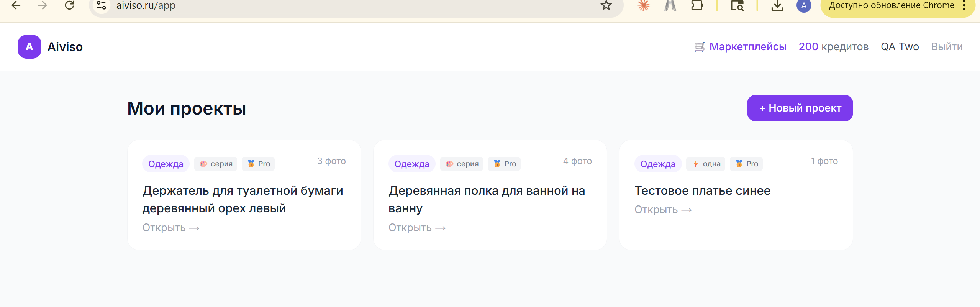Click the 4 фото label
The height and width of the screenshot is (307, 980).
coord(577,161)
